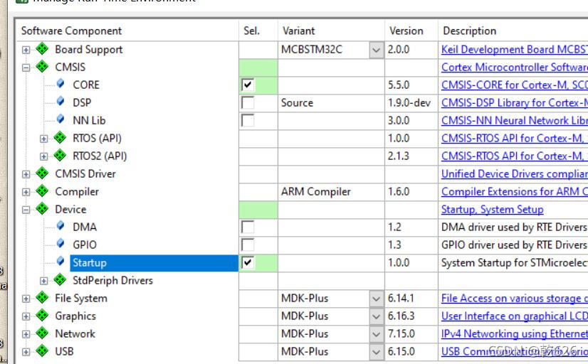The width and height of the screenshot is (588, 364).
Task: Click the CMSIS Driver green diamond icon
Action: pos(42,173)
